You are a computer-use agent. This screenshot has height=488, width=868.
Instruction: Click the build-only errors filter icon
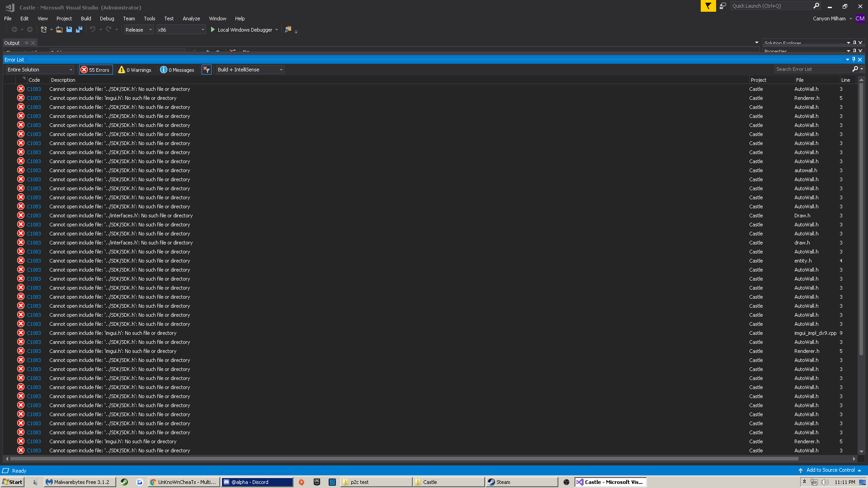[x=206, y=70]
